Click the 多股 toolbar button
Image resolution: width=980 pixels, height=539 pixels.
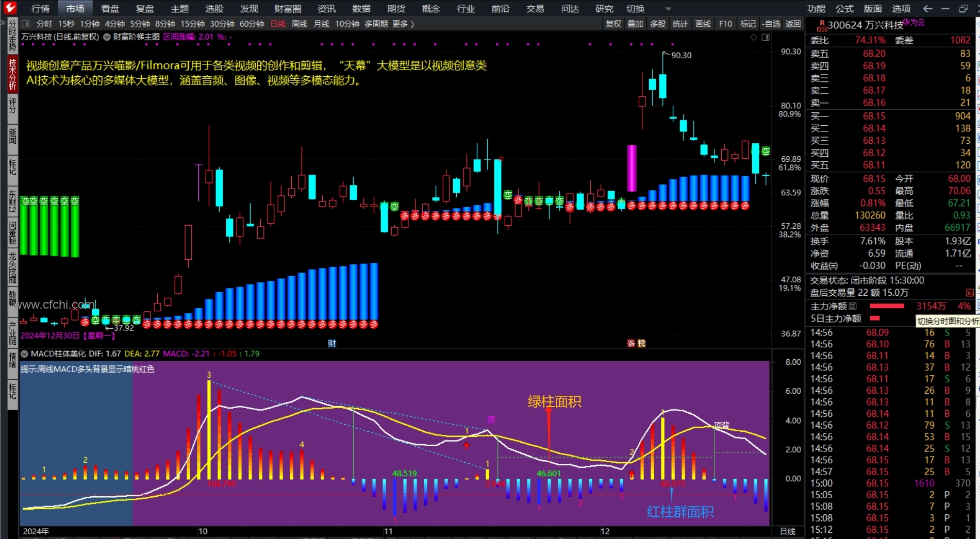click(658, 24)
